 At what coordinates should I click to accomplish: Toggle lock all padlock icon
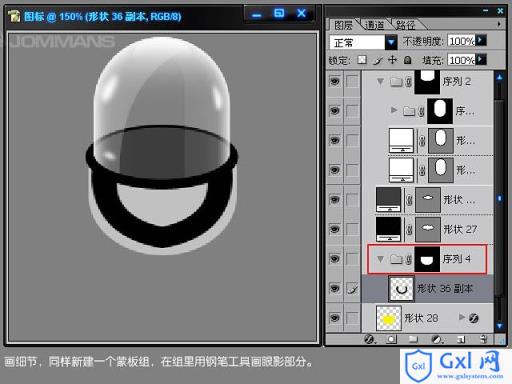407,60
